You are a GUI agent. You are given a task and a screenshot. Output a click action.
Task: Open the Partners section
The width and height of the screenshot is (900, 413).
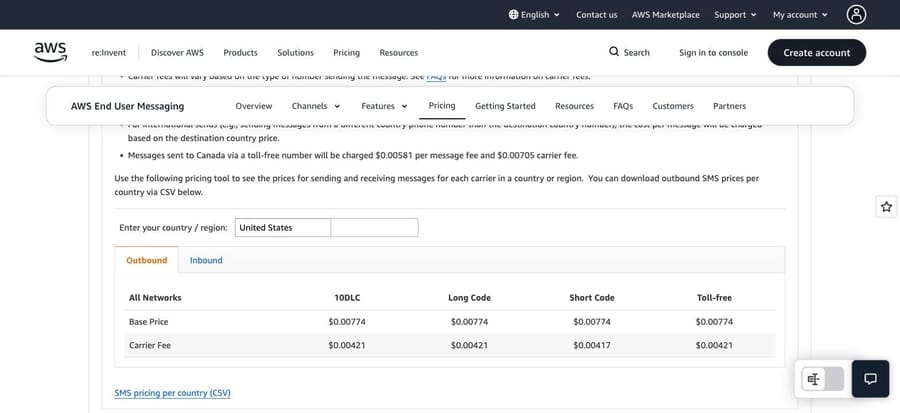coord(730,106)
